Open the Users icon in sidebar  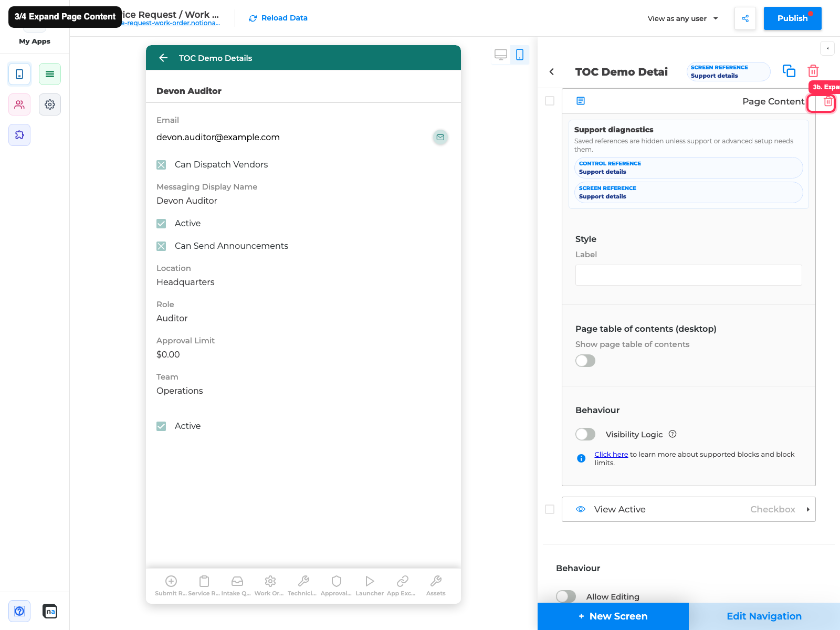pyautogui.click(x=19, y=104)
